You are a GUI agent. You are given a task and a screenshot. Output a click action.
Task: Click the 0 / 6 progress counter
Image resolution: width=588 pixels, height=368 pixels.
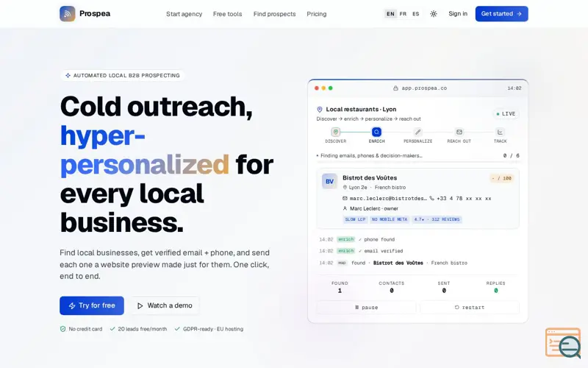(x=511, y=155)
